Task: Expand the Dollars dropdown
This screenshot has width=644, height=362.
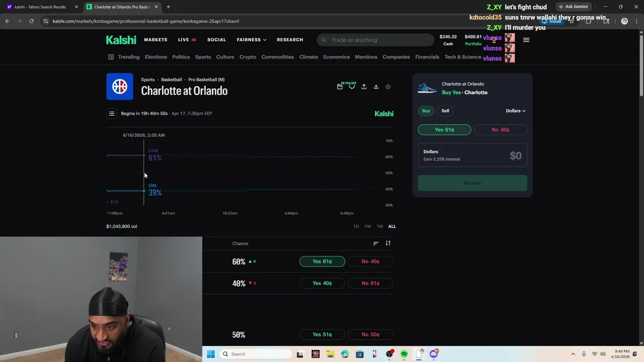Action: 516,111
